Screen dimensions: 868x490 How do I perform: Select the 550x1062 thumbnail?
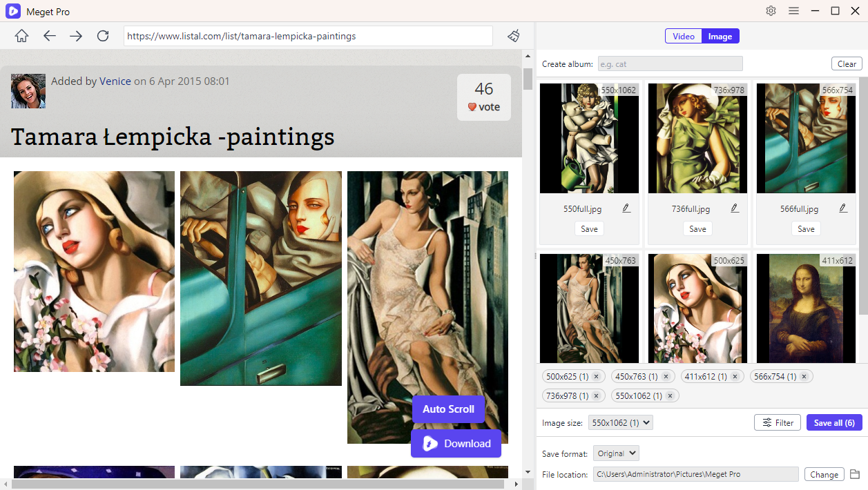coord(589,138)
